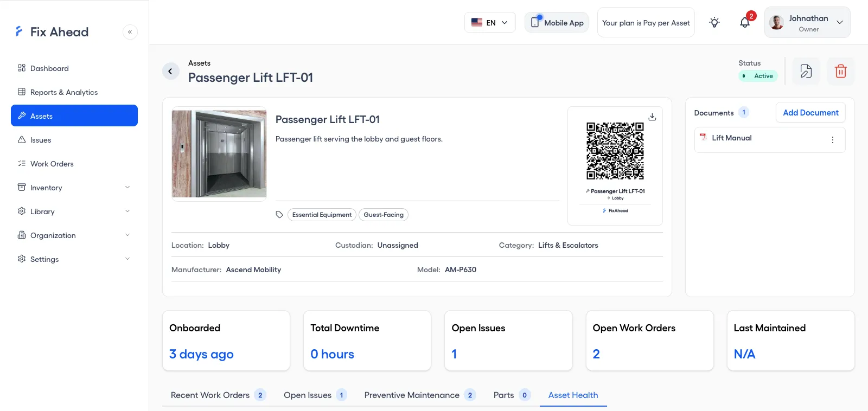This screenshot has width=868, height=411.
Task: Click Add Document button
Action: pyautogui.click(x=810, y=113)
